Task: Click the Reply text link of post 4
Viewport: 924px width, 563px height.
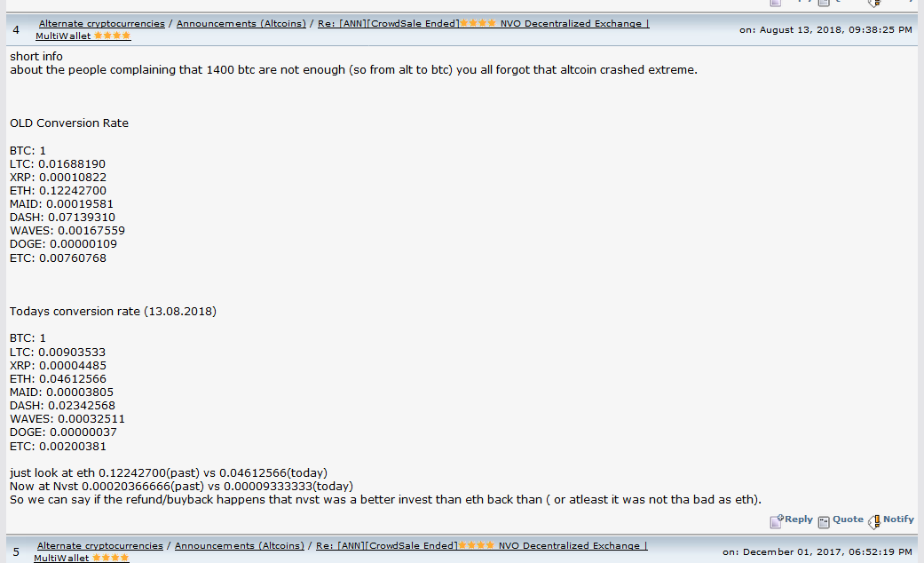Action: [799, 519]
